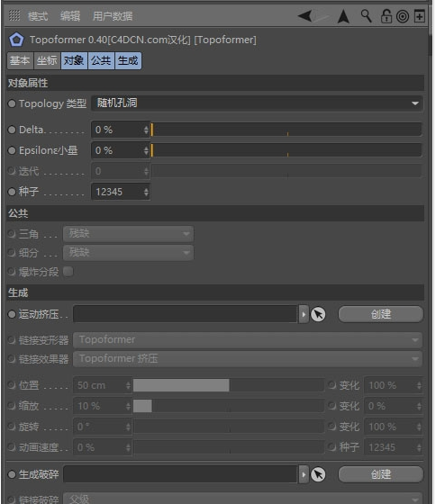
Task: Tick the 爆炸分段 checkbox
Action: tap(68, 272)
